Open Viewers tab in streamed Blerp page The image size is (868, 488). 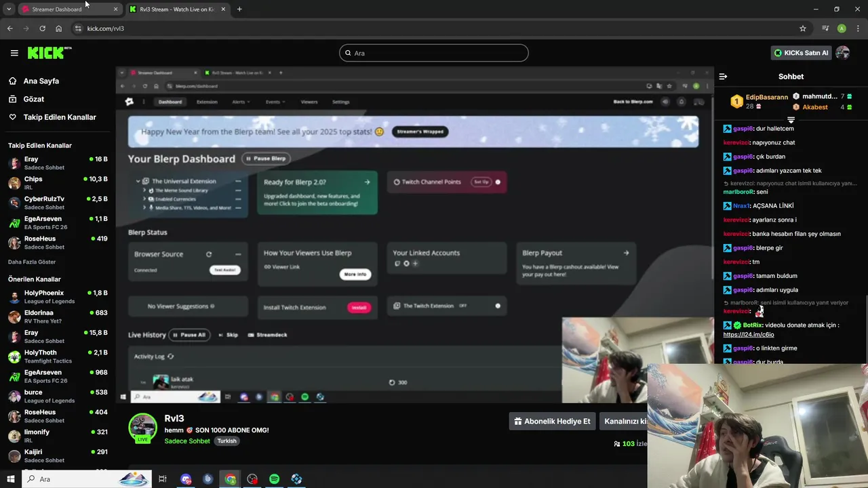[309, 102]
